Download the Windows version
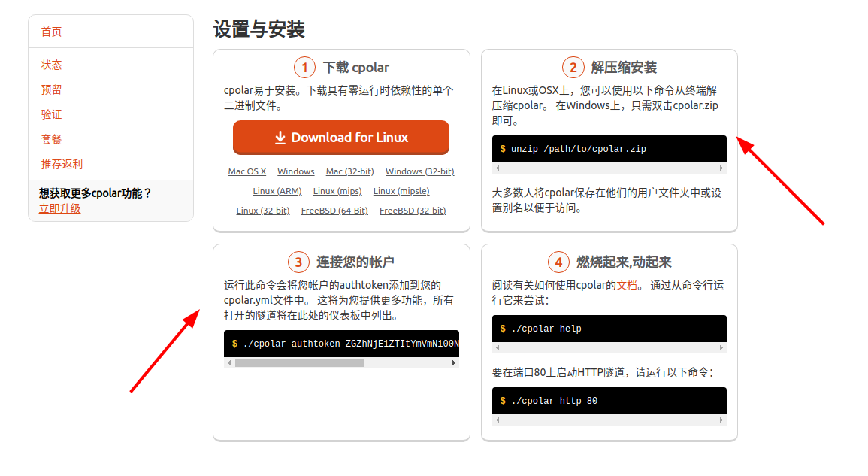868x476 pixels. point(296,171)
